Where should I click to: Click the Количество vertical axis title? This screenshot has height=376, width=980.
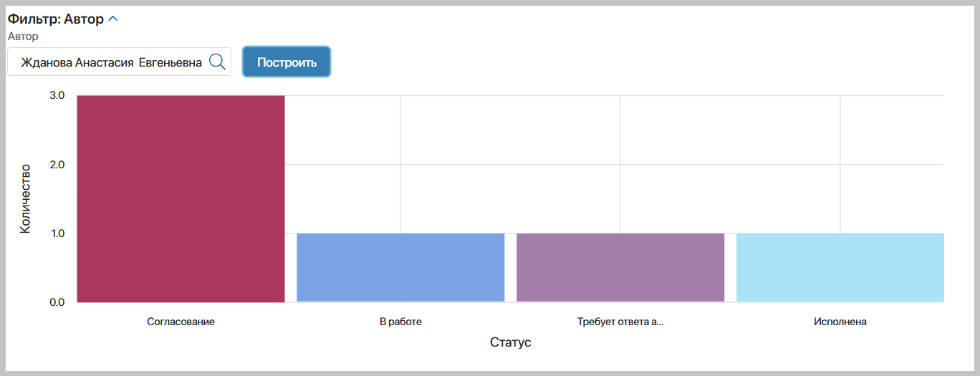[x=26, y=199]
